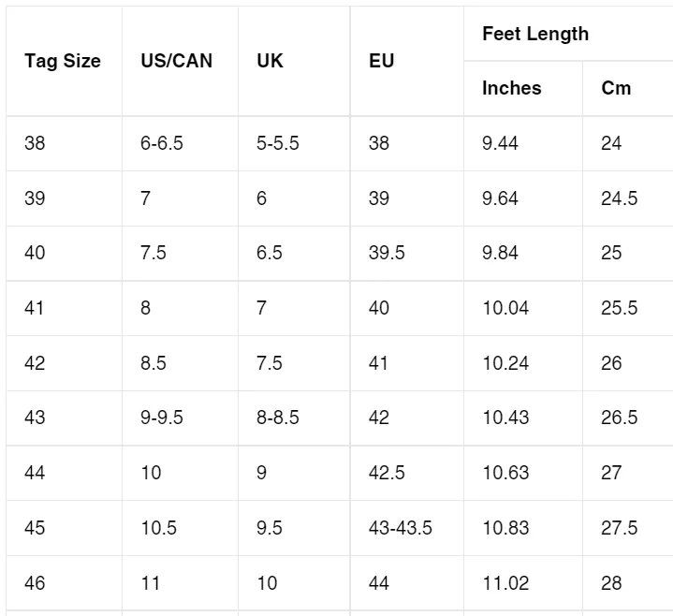
Task: Select tag size 46 cell
Action: pos(64,583)
